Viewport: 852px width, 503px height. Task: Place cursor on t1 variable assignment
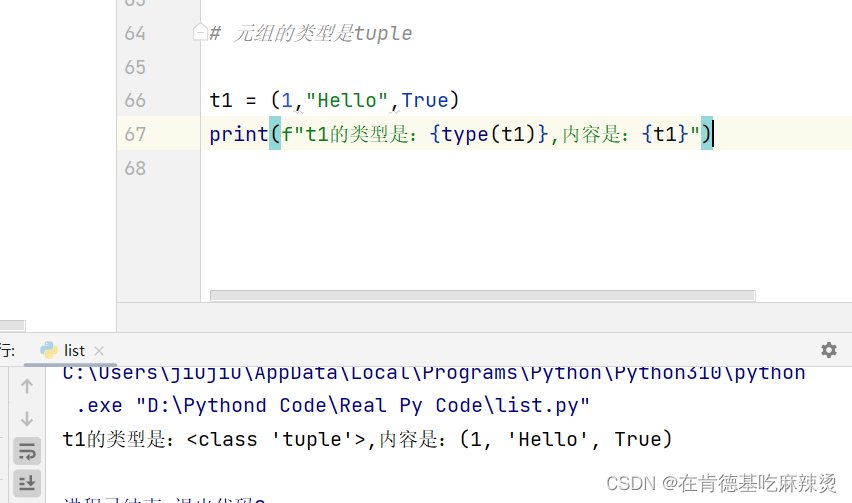coord(221,100)
